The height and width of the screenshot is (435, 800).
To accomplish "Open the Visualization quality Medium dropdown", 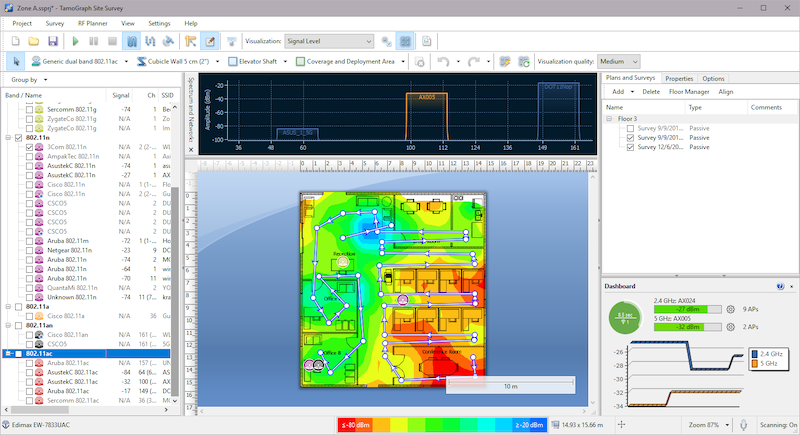I will pos(618,62).
